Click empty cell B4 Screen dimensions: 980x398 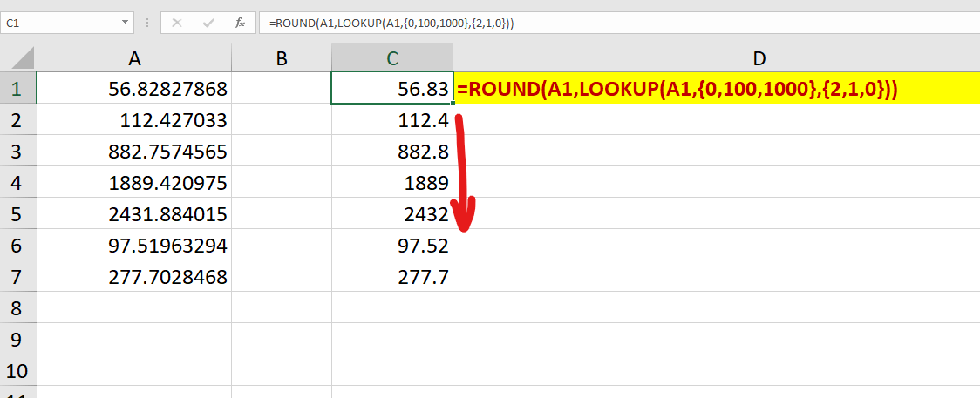pos(282,181)
